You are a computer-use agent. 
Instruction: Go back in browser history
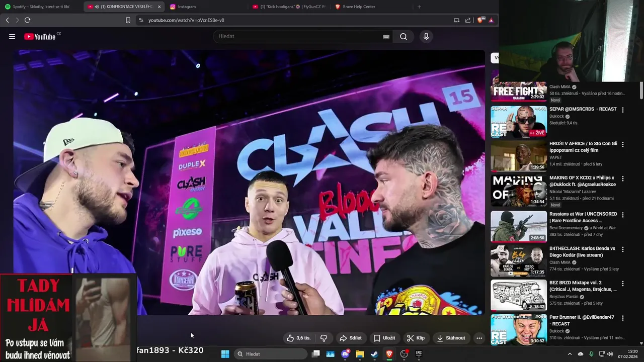pos(7,20)
